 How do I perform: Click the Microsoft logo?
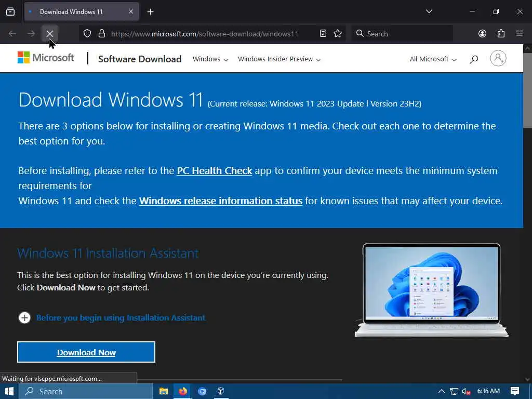(x=46, y=58)
